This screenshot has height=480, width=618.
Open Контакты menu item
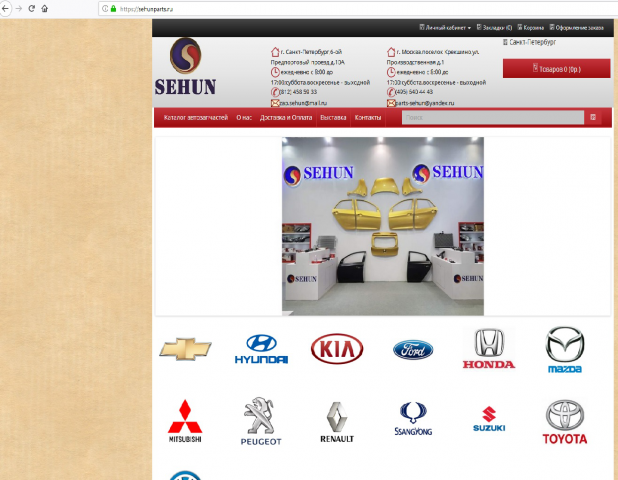tap(368, 117)
